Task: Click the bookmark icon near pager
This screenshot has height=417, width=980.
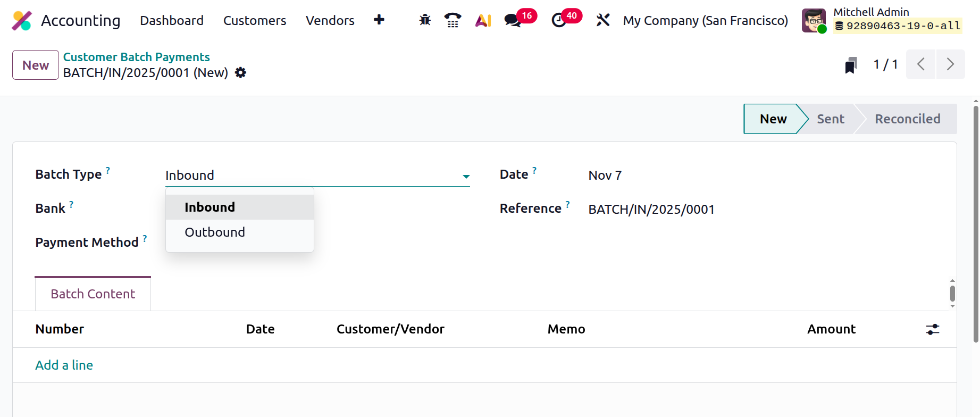Action: 851,65
